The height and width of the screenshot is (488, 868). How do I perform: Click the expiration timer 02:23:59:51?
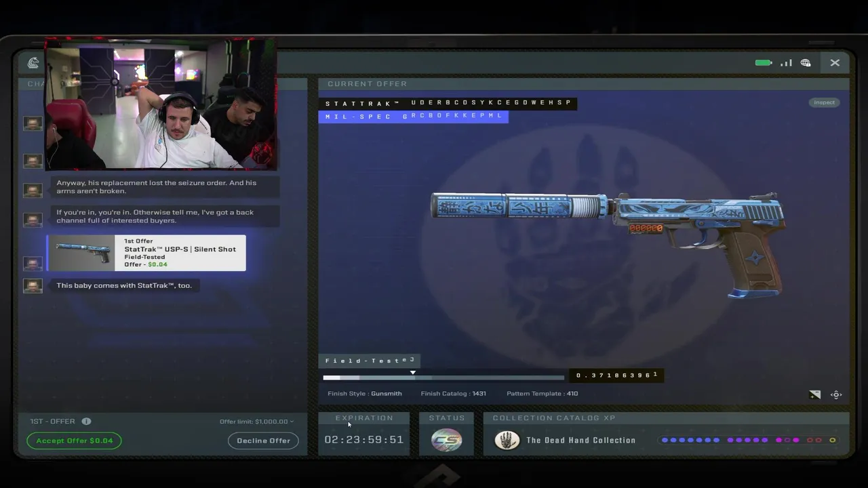364,440
